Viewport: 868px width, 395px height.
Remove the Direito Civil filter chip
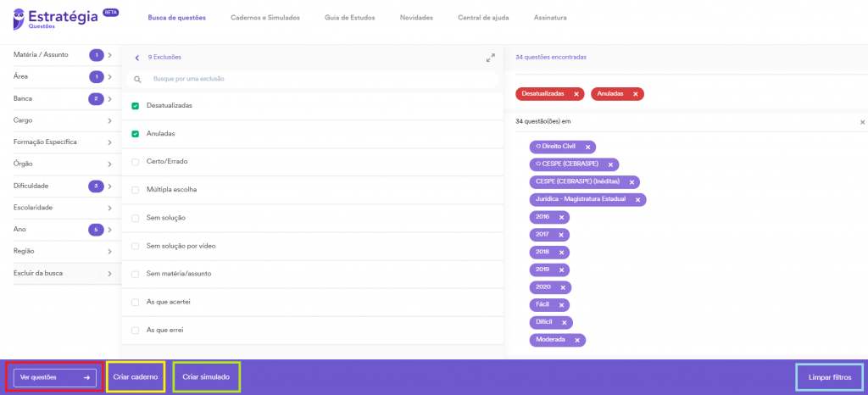588,147
